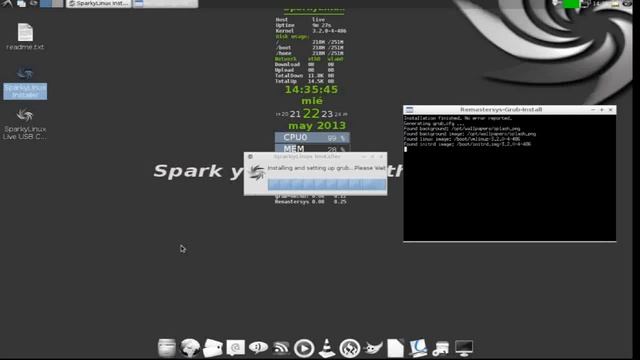The image size is (640, 360).
Task: Switch to the second workspace in pager
Action: pos(58,4)
